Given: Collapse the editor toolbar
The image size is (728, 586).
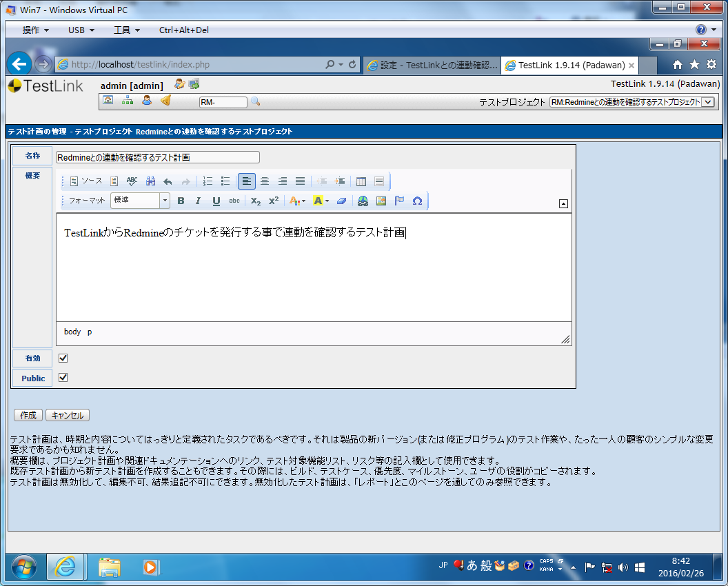Looking at the screenshot, I should point(563,204).
